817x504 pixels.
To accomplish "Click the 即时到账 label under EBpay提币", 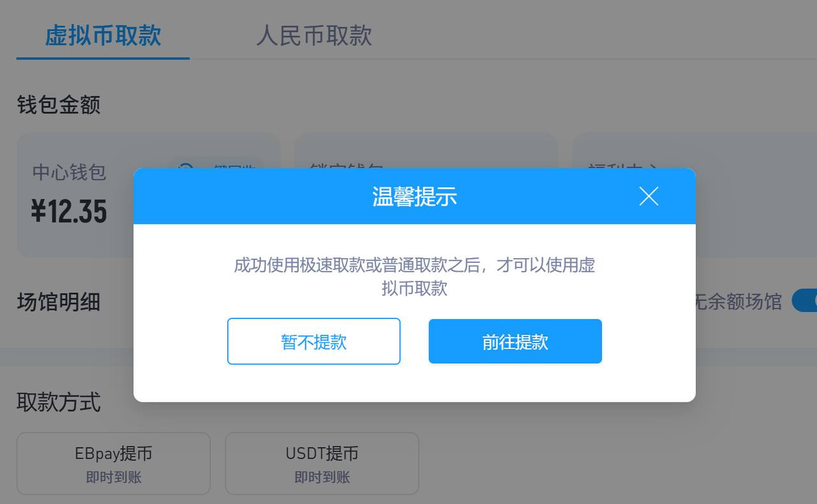I will [x=114, y=477].
